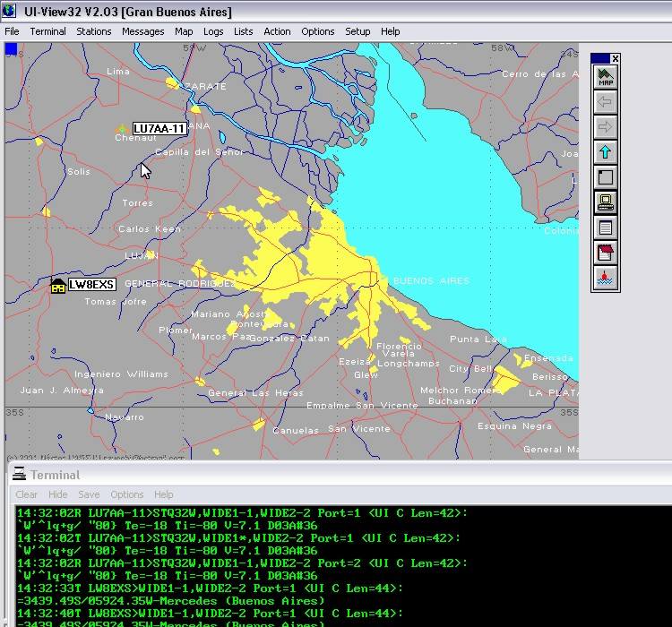
Task: Click the cyan up arrow toolbar button
Action: point(606,152)
